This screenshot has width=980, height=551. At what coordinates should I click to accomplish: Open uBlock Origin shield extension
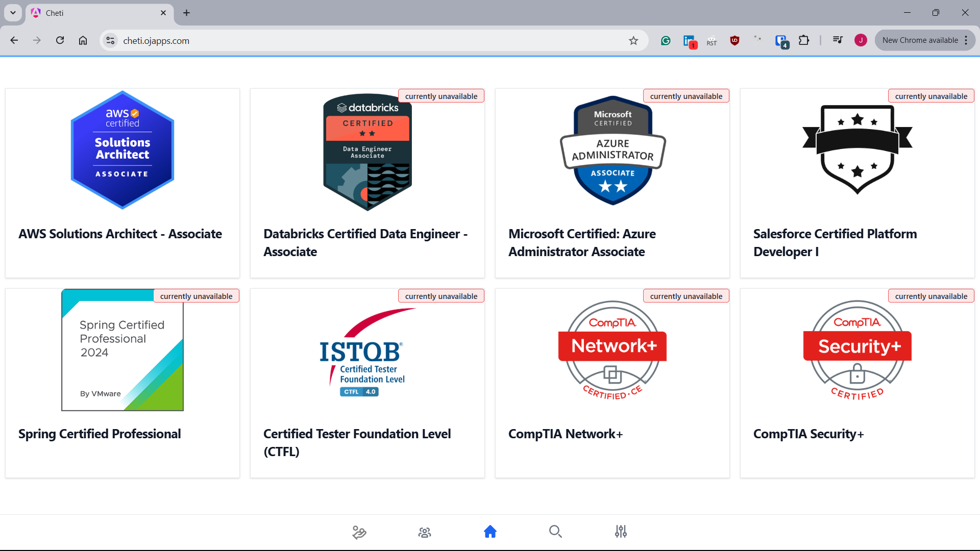coord(734,40)
